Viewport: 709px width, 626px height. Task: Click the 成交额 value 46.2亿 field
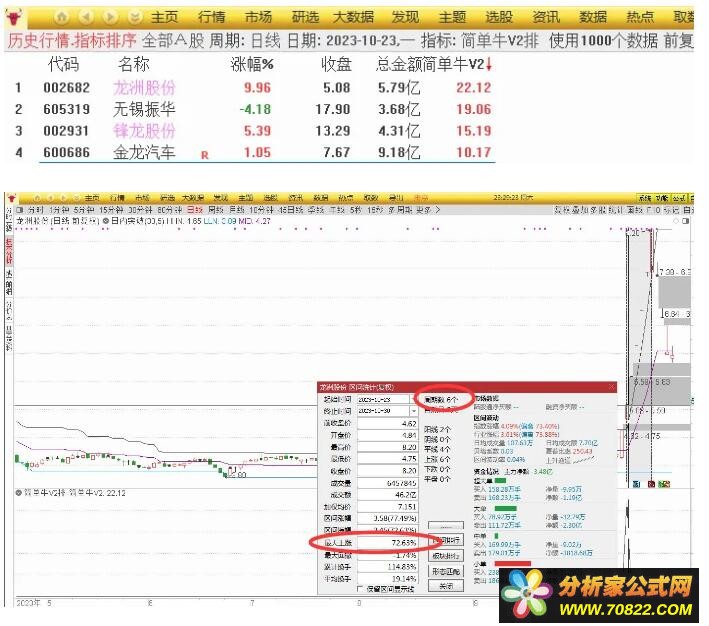[388, 495]
